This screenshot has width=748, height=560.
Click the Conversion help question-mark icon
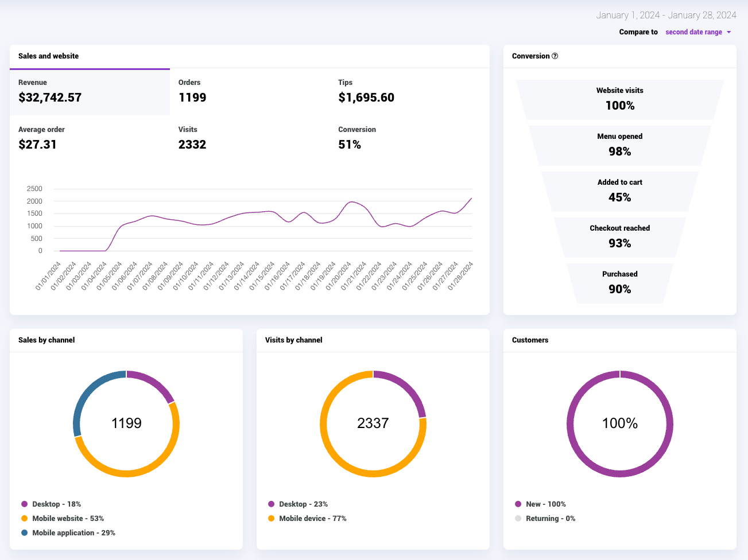(x=555, y=56)
